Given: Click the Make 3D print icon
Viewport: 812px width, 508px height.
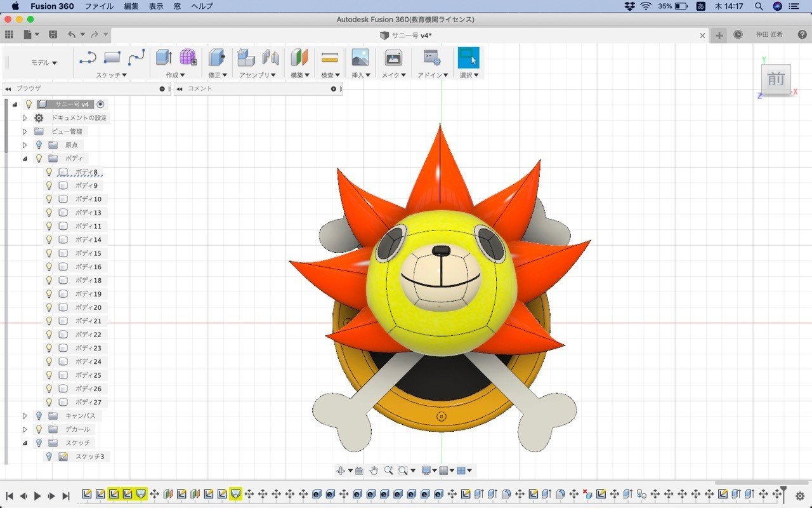Looking at the screenshot, I should [393, 57].
